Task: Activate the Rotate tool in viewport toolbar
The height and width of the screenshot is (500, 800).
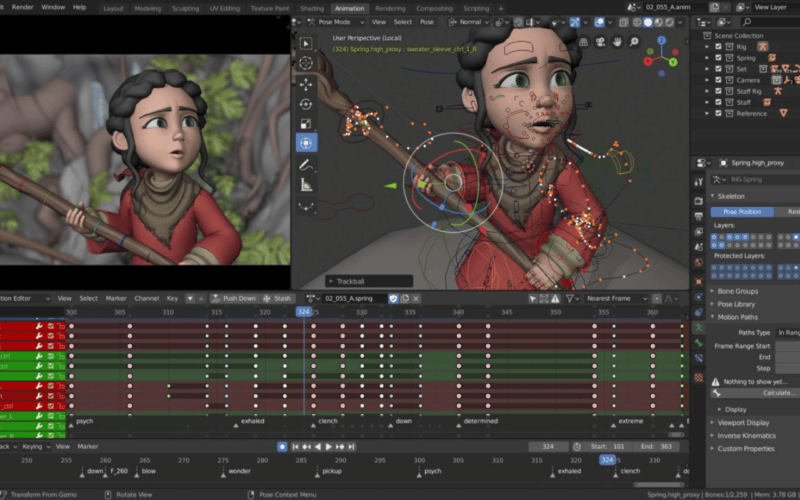Action: click(306, 104)
